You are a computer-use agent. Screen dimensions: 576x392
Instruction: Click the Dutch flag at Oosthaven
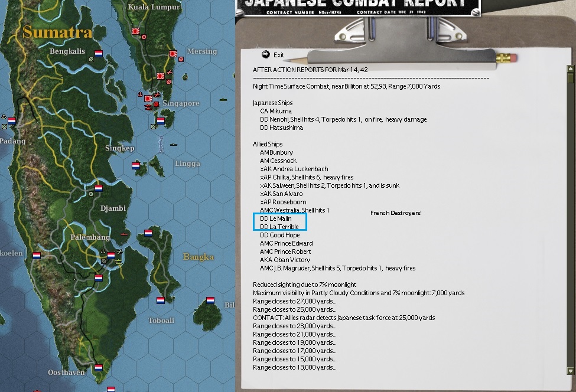[99, 367]
